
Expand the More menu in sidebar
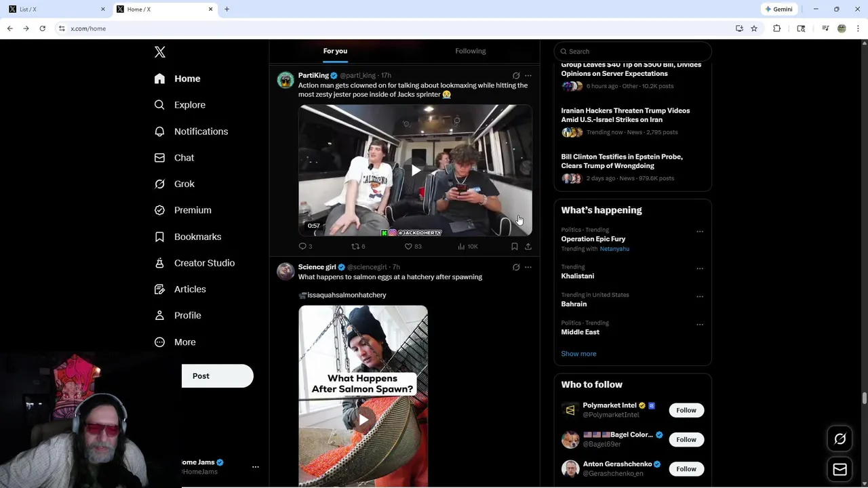pyautogui.click(x=175, y=342)
